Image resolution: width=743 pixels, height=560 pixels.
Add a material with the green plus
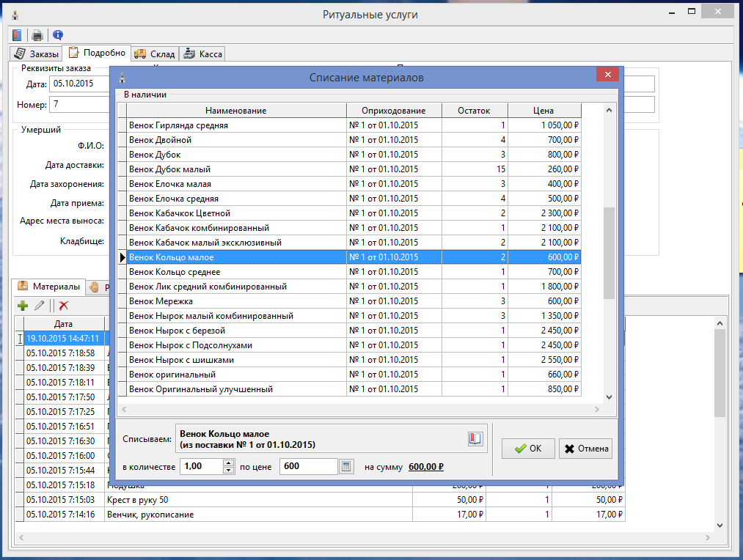(22, 306)
